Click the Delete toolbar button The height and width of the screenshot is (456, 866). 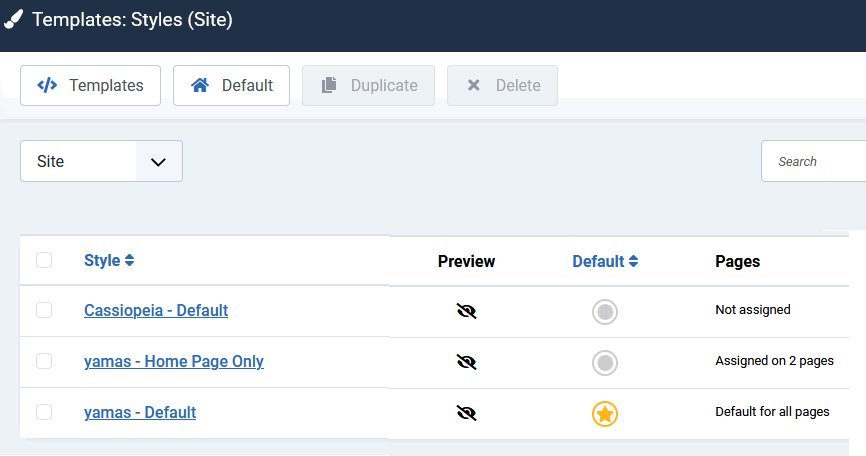click(502, 86)
